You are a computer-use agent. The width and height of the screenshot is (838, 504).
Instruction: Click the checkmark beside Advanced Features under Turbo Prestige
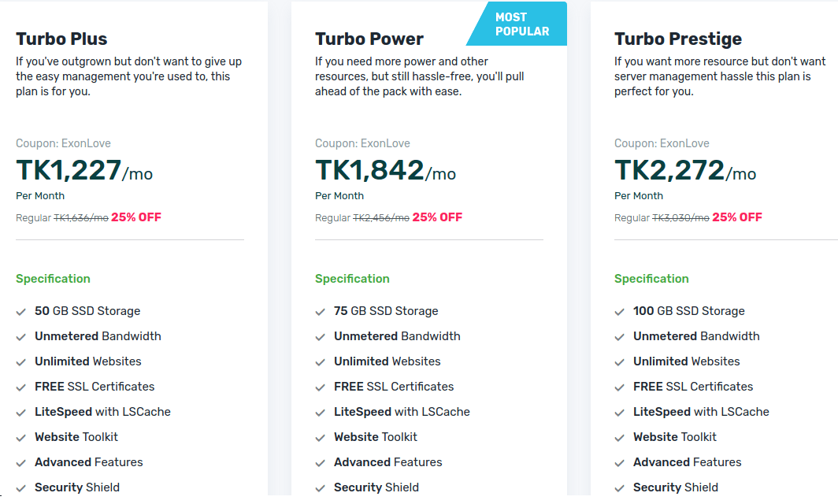[x=620, y=462]
